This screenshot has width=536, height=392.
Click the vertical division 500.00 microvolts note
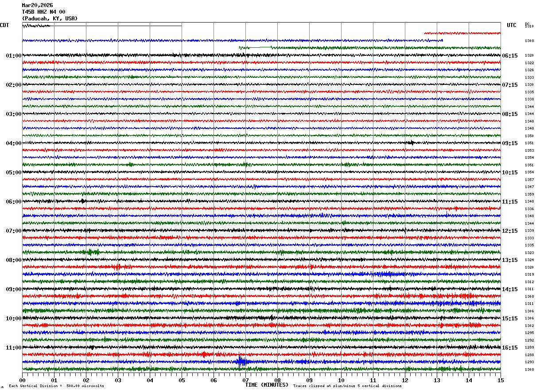point(56,386)
